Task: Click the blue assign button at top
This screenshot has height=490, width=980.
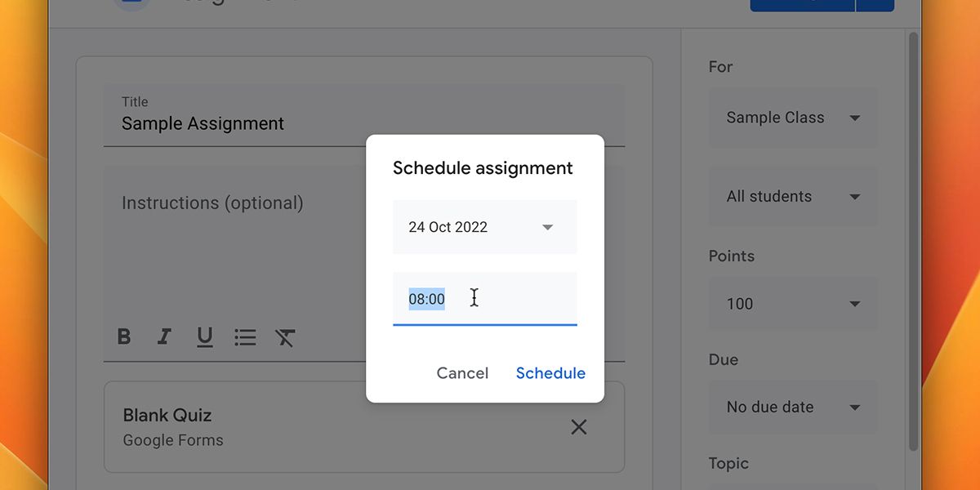Action: (802, 5)
